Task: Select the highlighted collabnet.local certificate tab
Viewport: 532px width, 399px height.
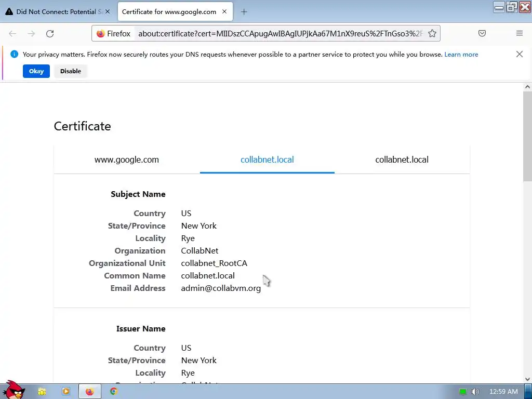Action: click(x=267, y=160)
